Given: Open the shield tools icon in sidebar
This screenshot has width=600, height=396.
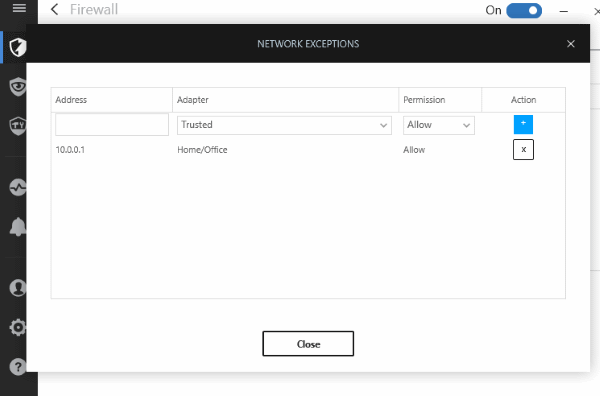Looking at the screenshot, I should [18, 125].
